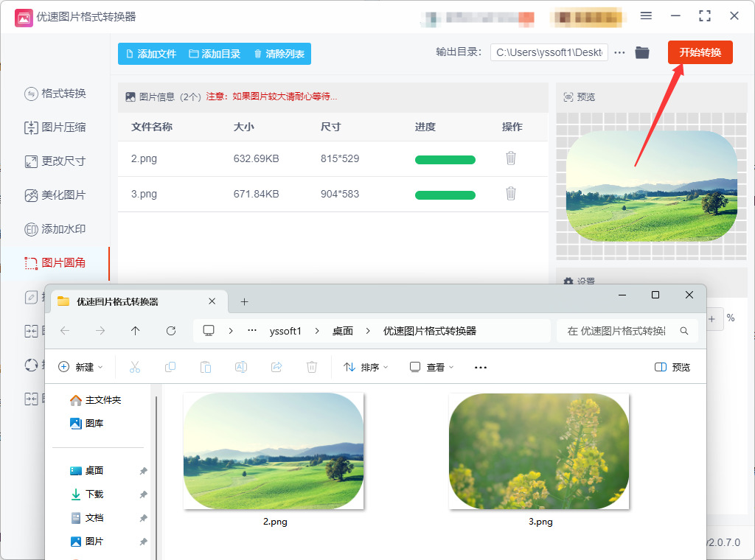This screenshot has width=755, height=560.
Task: Open 新建 dropdown in Explorer
Action: tap(80, 367)
